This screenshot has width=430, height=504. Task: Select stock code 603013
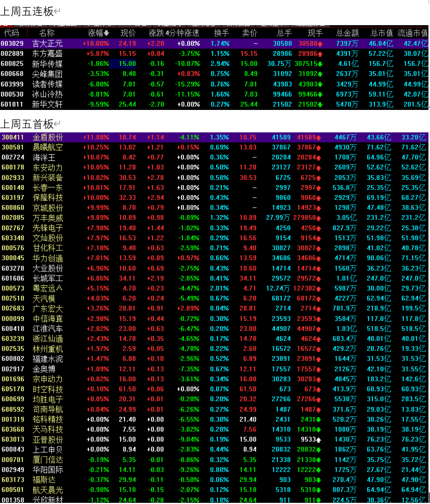(13, 439)
